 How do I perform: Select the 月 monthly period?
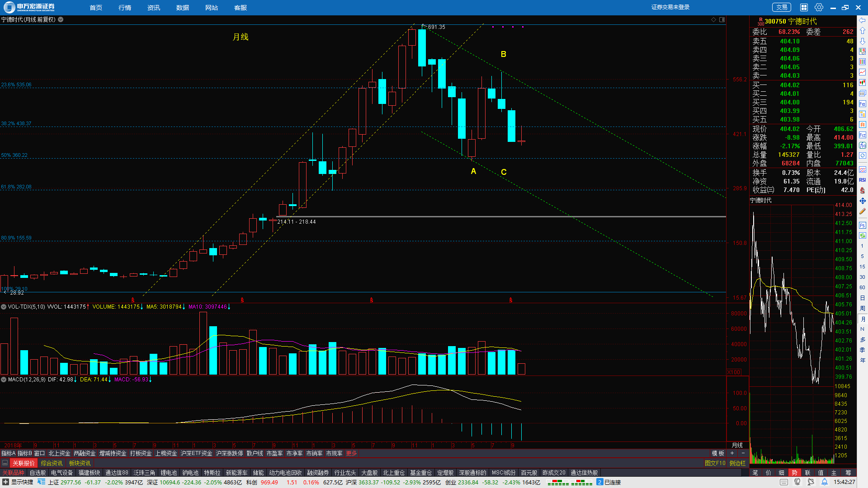862,319
